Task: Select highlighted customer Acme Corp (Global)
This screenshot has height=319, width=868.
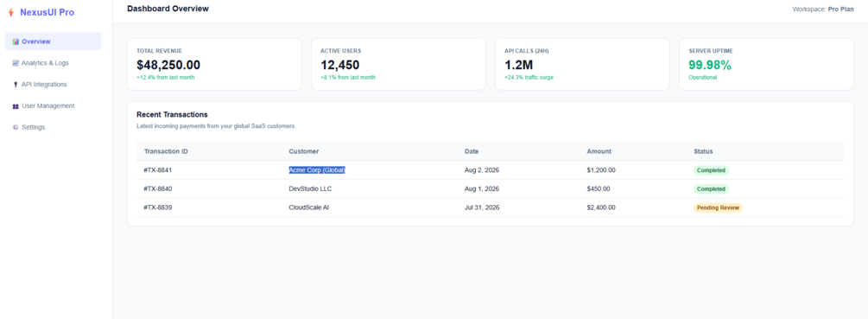Action: [x=317, y=170]
